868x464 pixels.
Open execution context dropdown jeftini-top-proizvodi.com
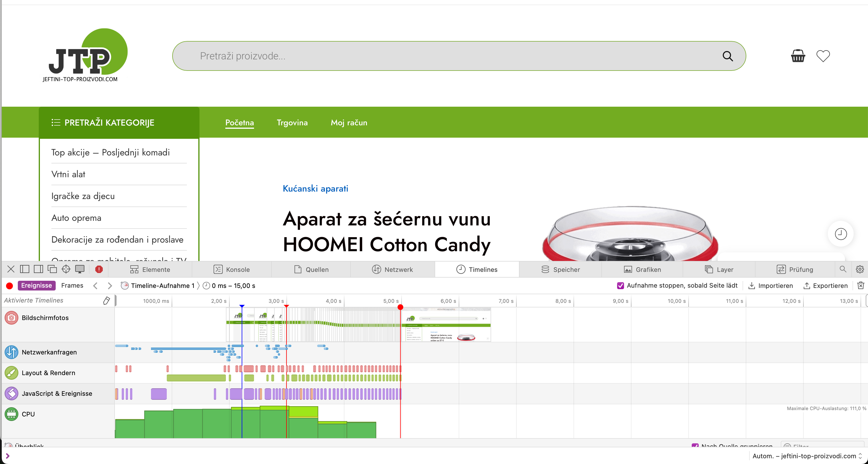point(807,456)
